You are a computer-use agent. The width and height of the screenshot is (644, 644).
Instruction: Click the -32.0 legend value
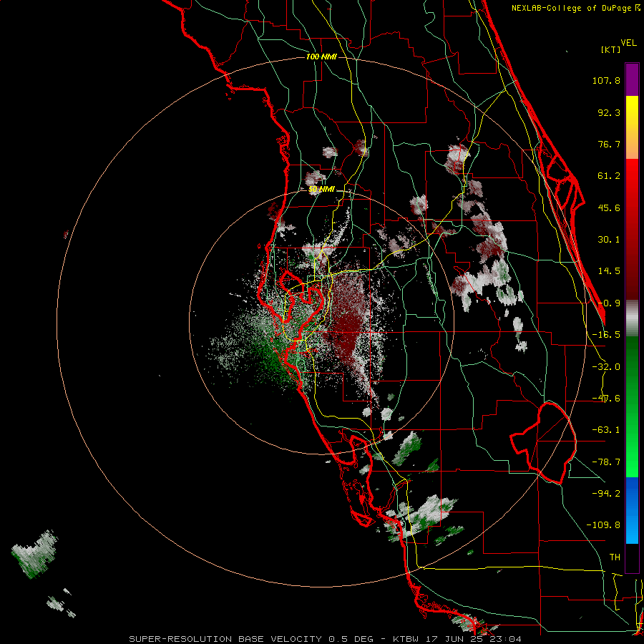(x=606, y=367)
